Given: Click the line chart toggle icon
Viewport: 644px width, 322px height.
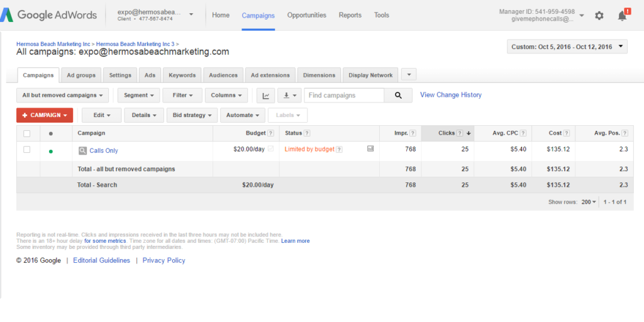Looking at the screenshot, I should [265, 96].
